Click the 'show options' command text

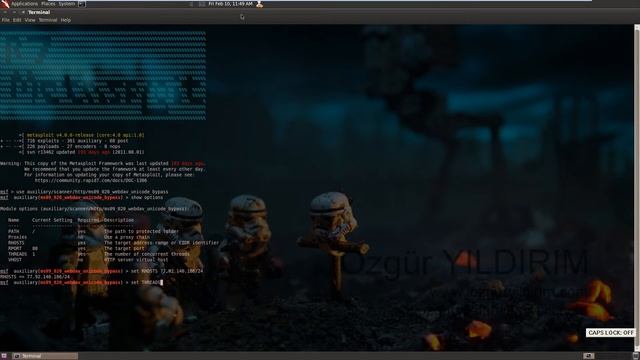coord(147,198)
